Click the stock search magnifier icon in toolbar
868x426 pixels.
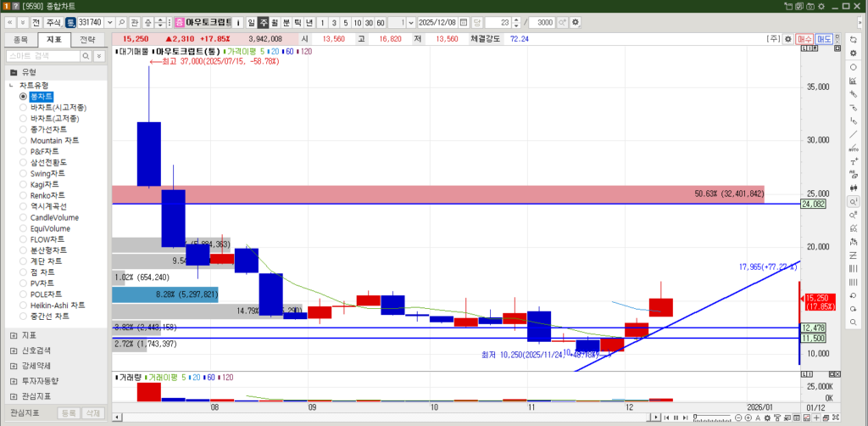[123, 22]
